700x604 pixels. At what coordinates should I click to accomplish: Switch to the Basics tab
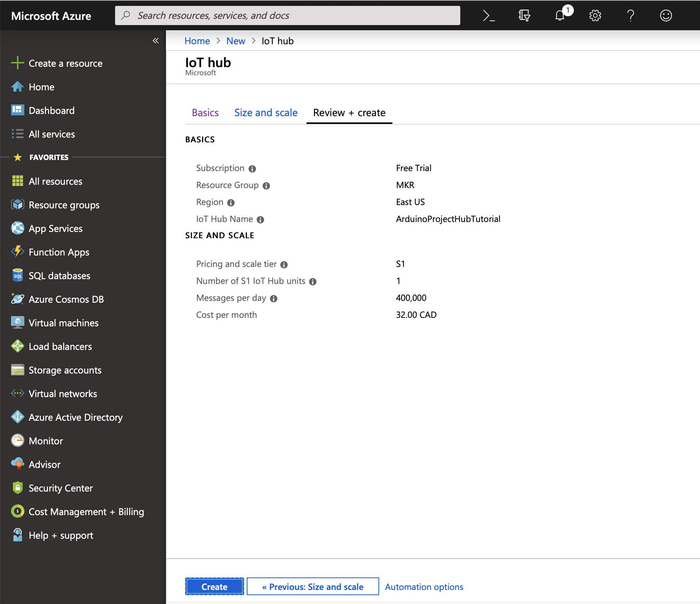pos(205,112)
